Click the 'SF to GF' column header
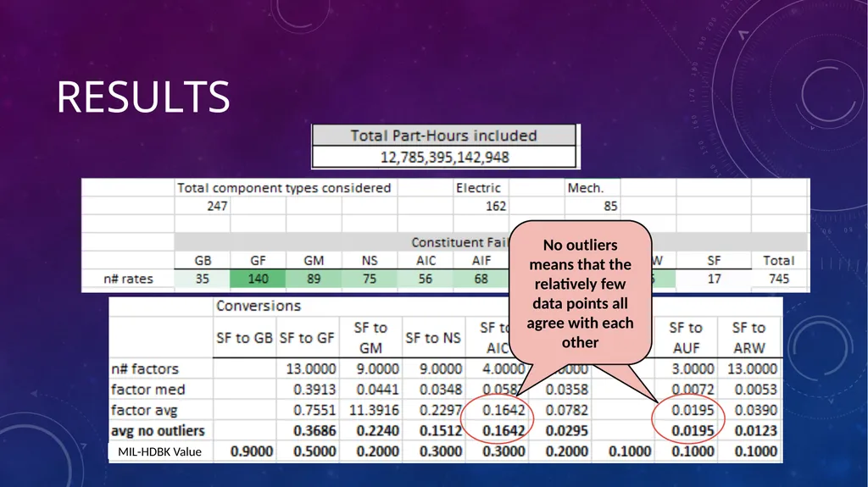Image resolution: width=868 pixels, height=487 pixels. pos(307,338)
